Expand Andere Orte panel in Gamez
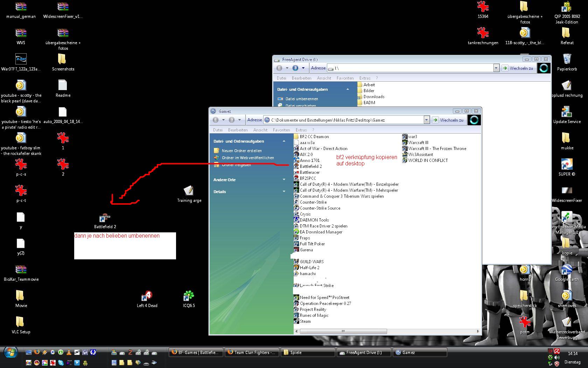588x368 pixels. click(284, 180)
